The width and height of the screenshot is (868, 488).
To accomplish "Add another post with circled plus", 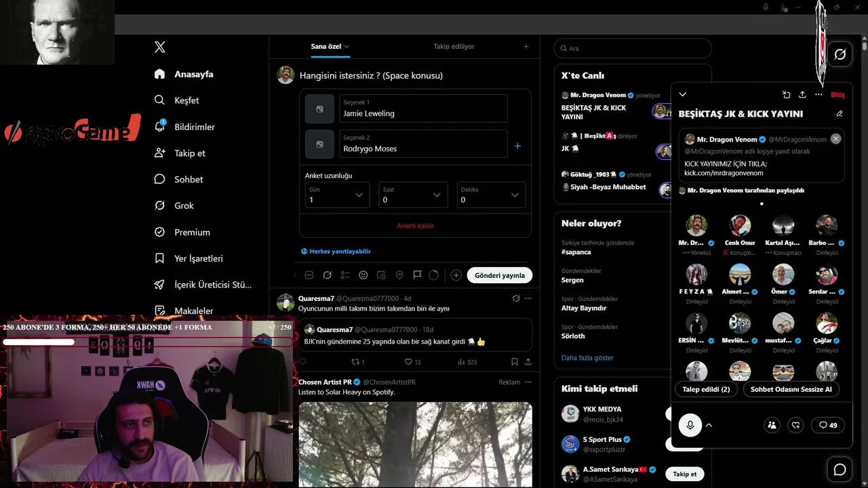I will click(456, 275).
